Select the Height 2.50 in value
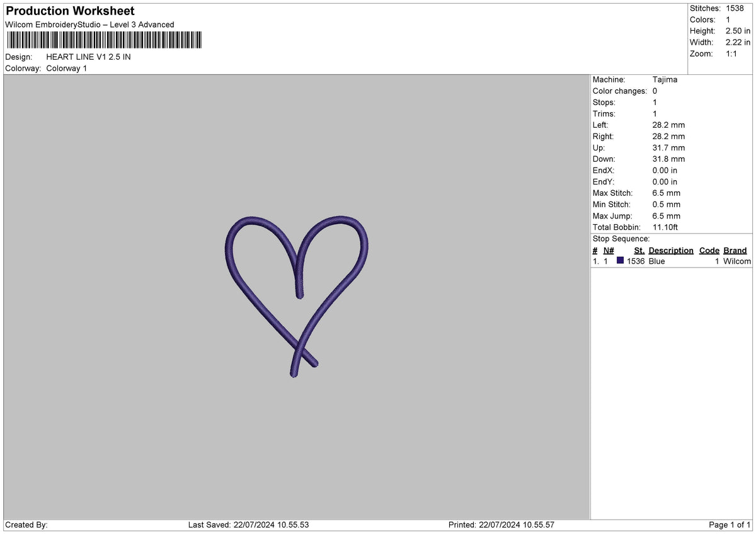Viewport: 756px width, 534px height. tap(738, 31)
